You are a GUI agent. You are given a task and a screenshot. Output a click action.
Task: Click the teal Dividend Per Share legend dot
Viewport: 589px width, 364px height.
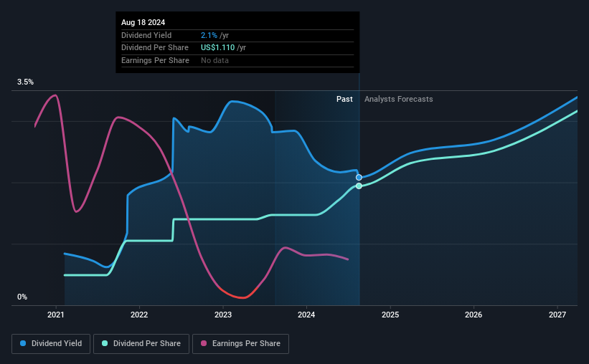pyautogui.click(x=105, y=343)
